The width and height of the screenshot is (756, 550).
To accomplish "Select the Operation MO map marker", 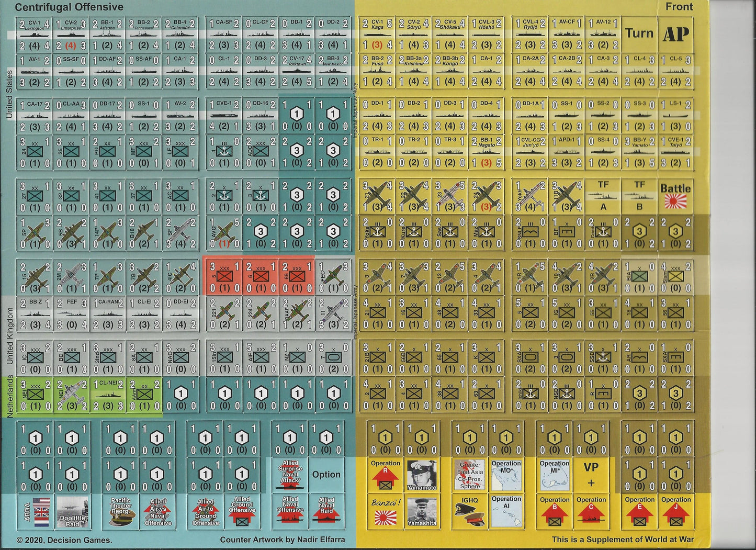I will [506, 475].
